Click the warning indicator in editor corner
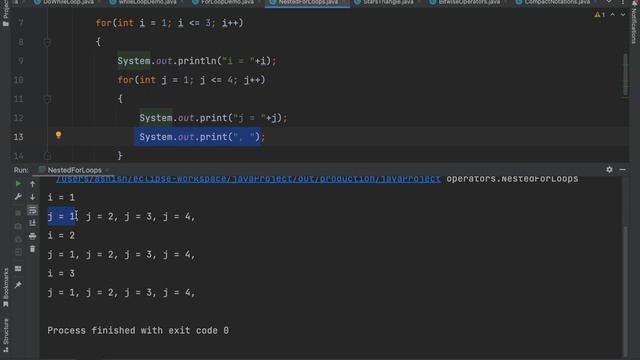The image size is (640, 360). click(x=600, y=15)
